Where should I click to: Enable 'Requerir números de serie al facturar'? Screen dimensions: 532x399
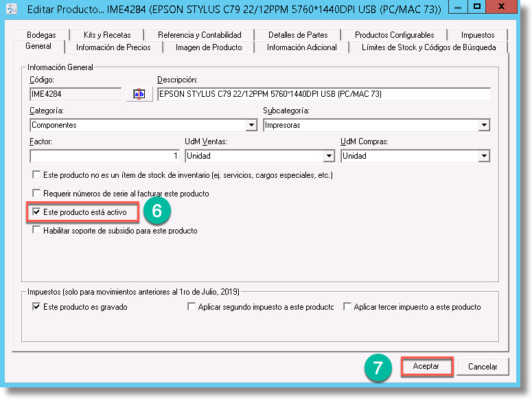click(36, 193)
